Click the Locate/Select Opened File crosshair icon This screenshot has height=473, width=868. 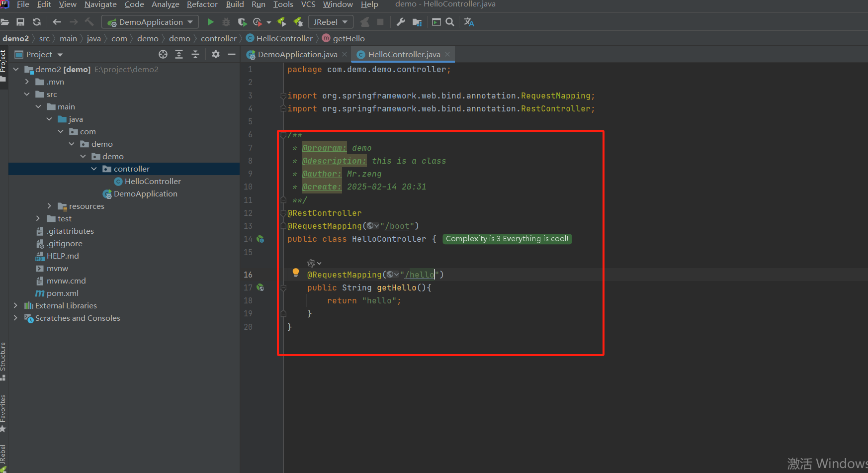pos(163,54)
